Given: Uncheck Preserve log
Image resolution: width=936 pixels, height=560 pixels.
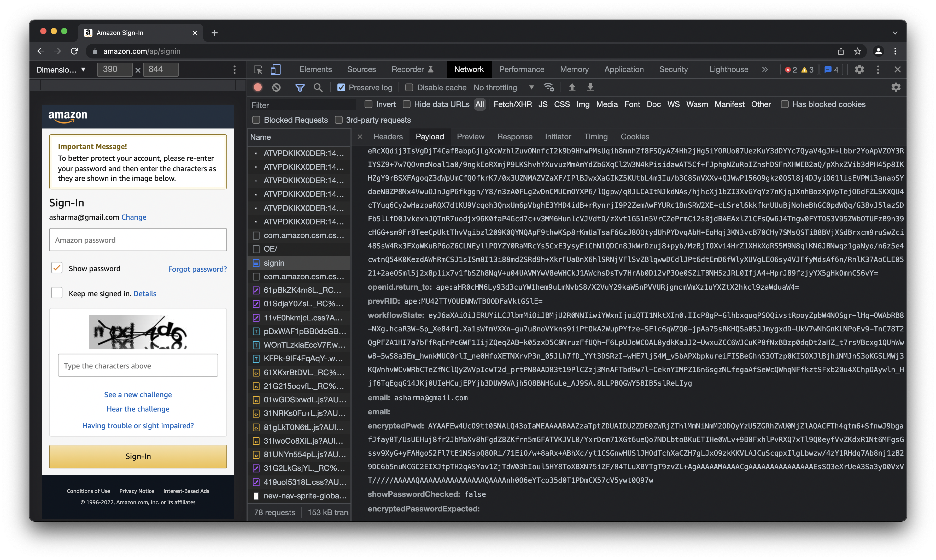Looking at the screenshot, I should [341, 87].
